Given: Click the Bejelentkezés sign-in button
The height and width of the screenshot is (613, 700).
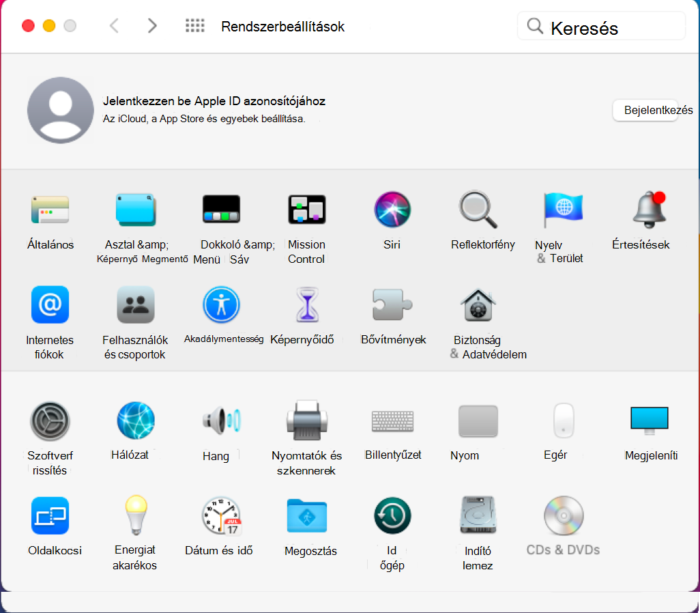Looking at the screenshot, I should (x=647, y=110).
